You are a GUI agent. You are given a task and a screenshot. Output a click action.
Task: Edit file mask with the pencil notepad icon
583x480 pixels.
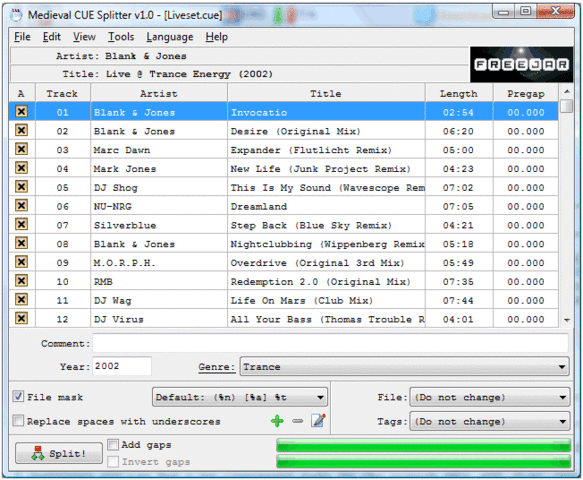point(318,421)
